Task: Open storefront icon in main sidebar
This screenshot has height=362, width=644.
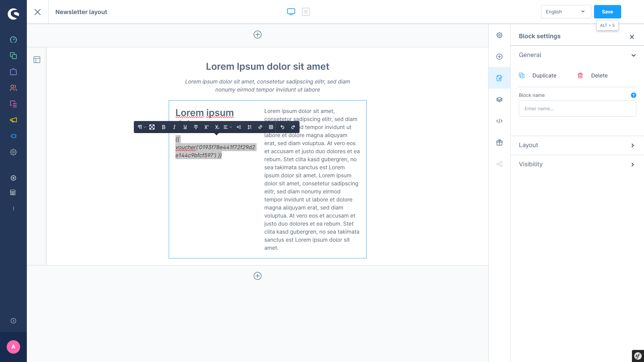Action: click(13, 192)
